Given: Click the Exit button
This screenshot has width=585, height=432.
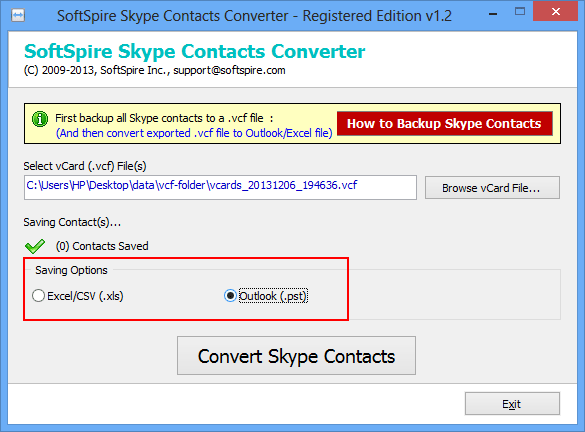Looking at the screenshot, I should point(512,404).
